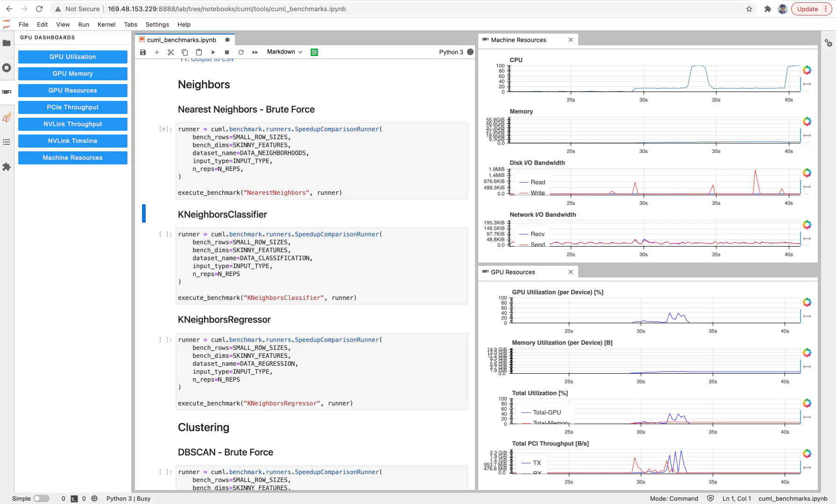Click the pan tool on Disk I/O chart
836x504 pixels.
tap(807, 187)
